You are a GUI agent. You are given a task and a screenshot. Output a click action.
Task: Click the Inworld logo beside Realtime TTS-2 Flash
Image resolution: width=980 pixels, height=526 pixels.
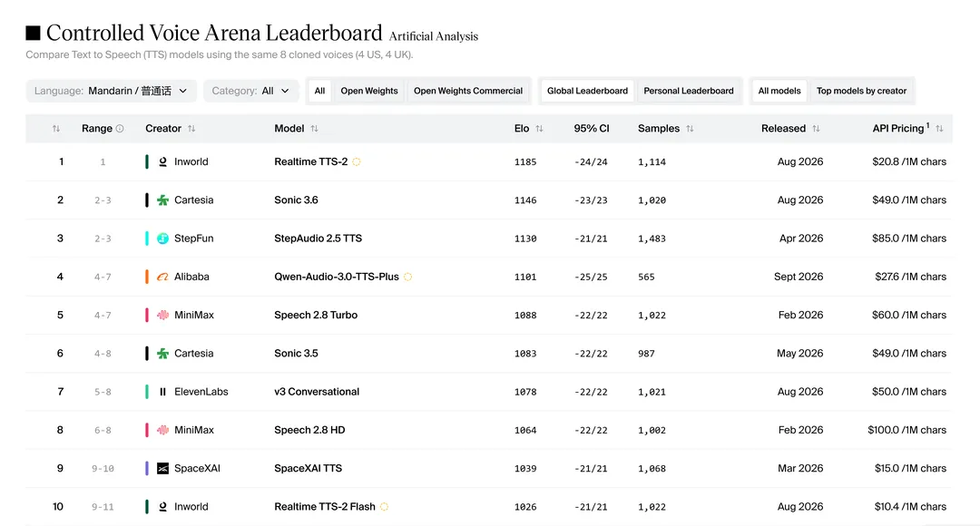(162, 507)
